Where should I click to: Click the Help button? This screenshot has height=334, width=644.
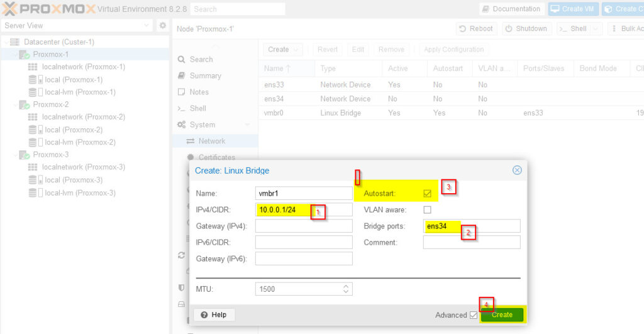214,315
